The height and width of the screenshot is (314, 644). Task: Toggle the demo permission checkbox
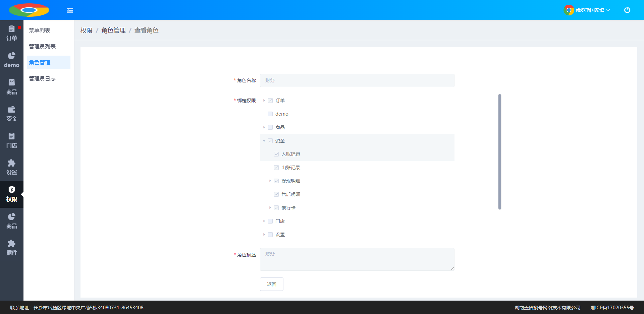tap(270, 114)
